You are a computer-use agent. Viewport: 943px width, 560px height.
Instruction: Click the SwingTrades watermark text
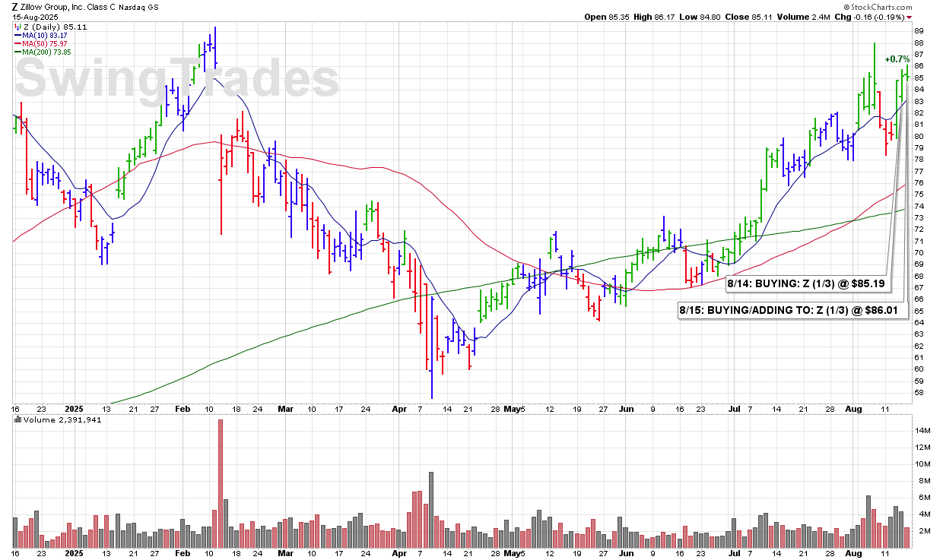tap(176, 78)
